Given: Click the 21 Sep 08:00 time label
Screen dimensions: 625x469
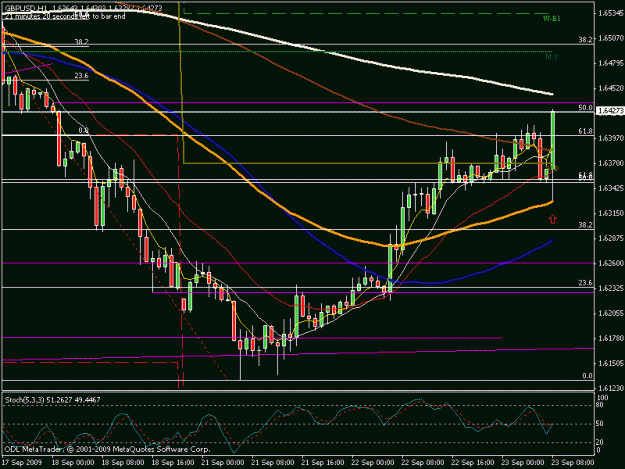Looking at the screenshot, I should (273, 462).
